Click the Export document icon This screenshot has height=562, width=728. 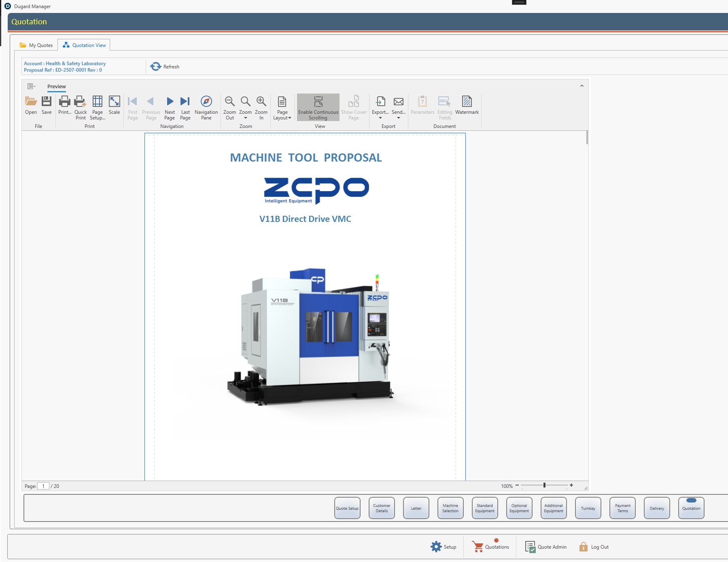[x=380, y=101]
